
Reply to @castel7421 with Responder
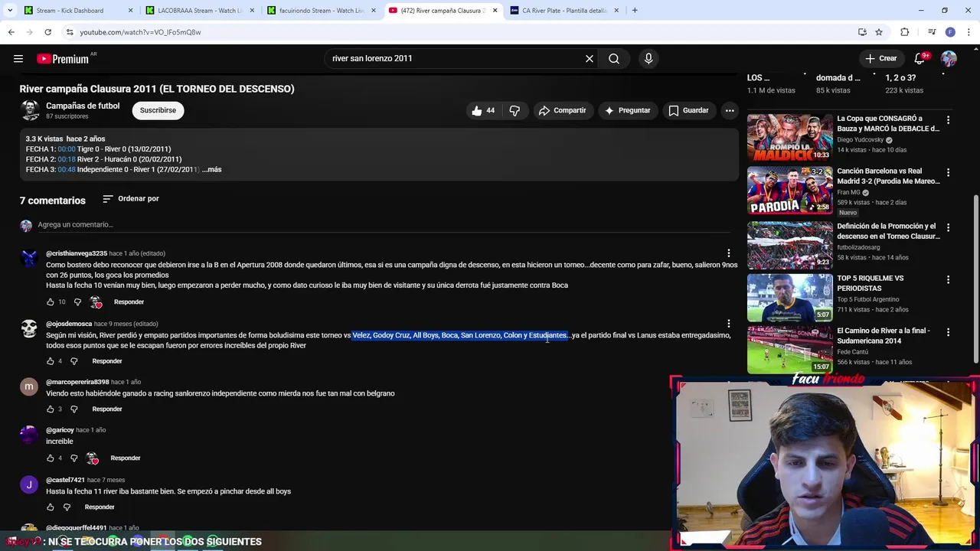tap(100, 507)
